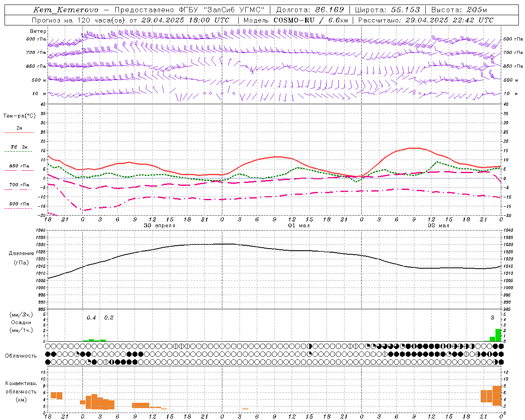Click the Давление pressure panel label
The height and width of the screenshot is (420, 525).
tap(21, 253)
